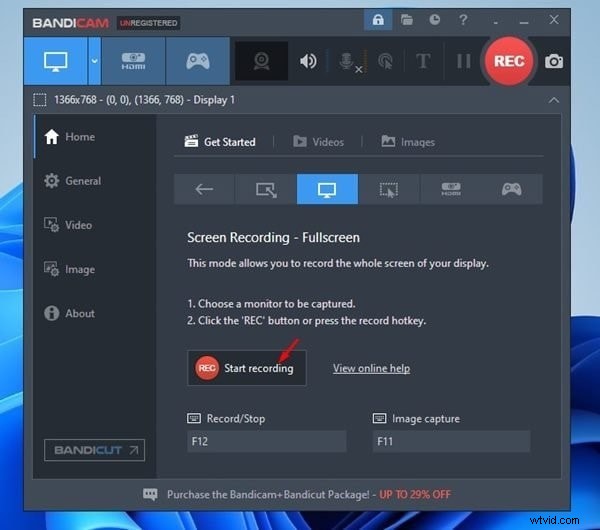Open help question mark icon
The width and height of the screenshot is (600, 530).
[463, 20]
